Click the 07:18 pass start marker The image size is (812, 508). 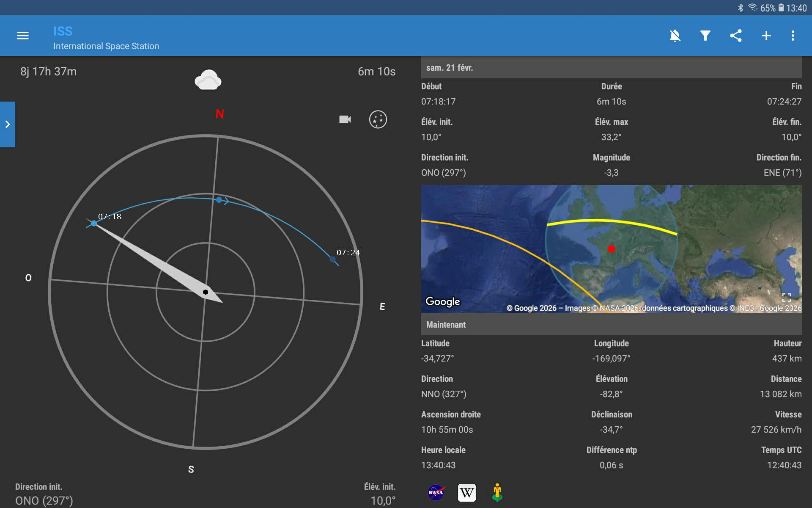[x=94, y=223]
